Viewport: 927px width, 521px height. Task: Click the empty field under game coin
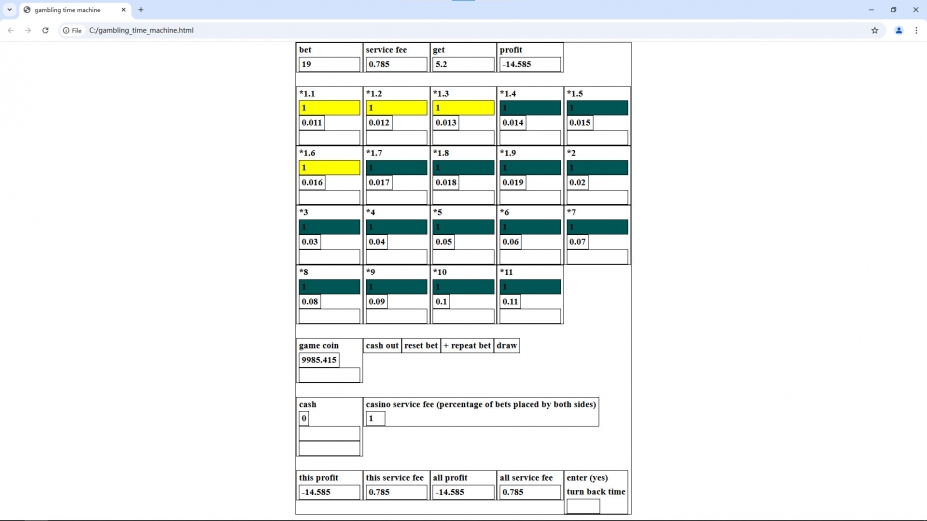[x=329, y=375]
